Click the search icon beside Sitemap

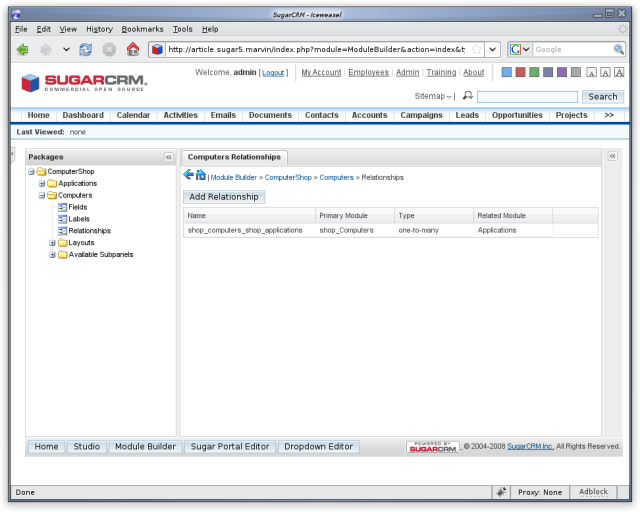(x=468, y=96)
